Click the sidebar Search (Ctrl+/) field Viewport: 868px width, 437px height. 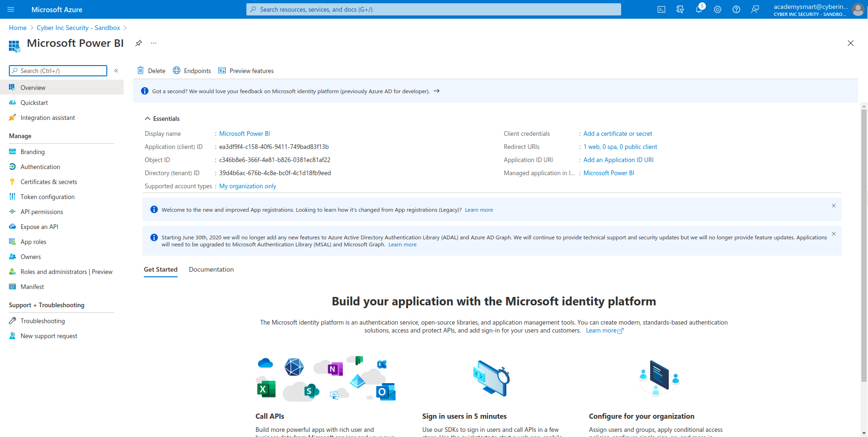58,71
